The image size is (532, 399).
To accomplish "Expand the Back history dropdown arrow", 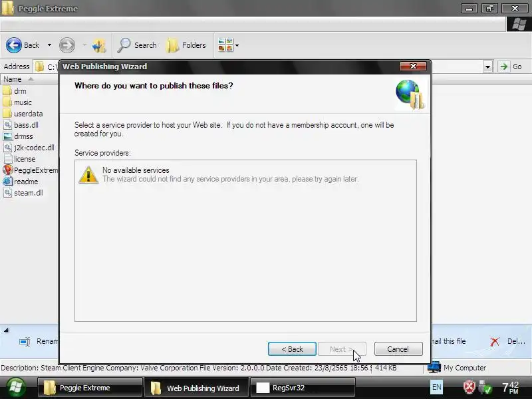I will click(49, 45).
